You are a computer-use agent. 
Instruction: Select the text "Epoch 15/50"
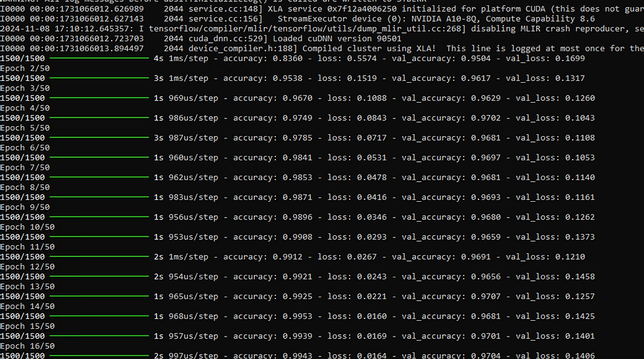click(x=28, y=326)
